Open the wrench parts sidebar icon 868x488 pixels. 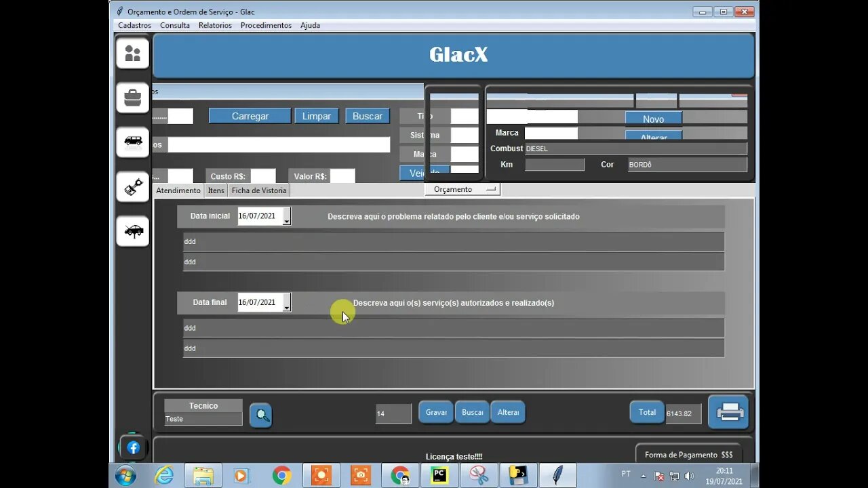(132, 186)
